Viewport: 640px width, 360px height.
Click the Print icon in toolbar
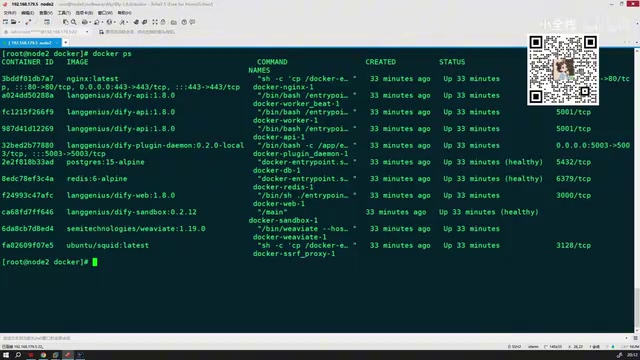(84, 22)
